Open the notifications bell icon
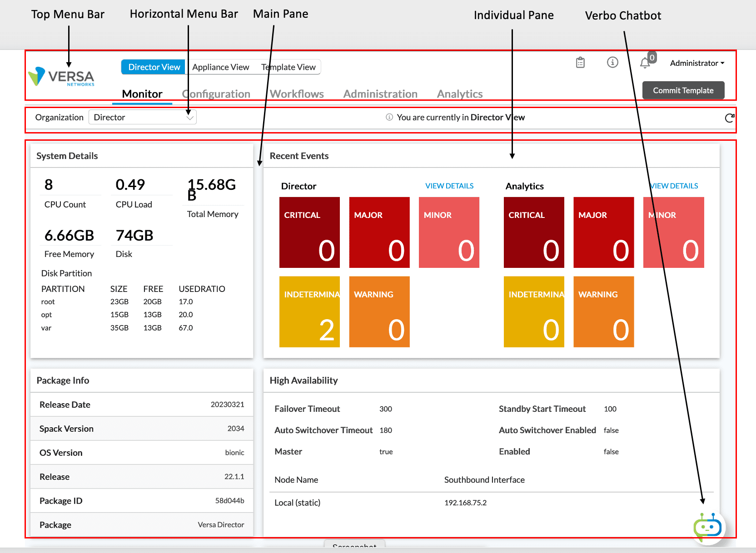Screen dimensions: 756x553 (x=645, y=63)
